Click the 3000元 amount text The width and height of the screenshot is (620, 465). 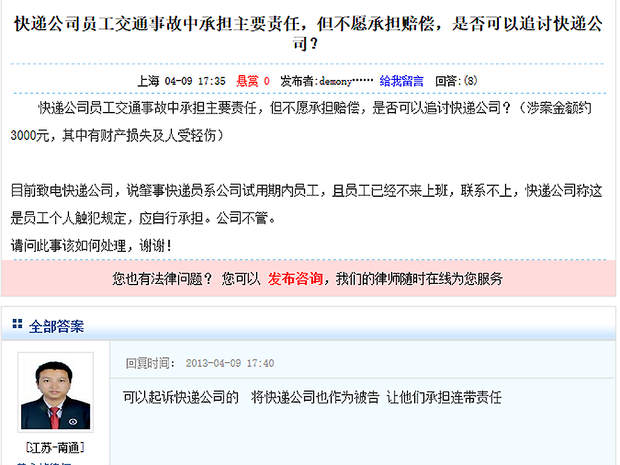click(30, 136)
